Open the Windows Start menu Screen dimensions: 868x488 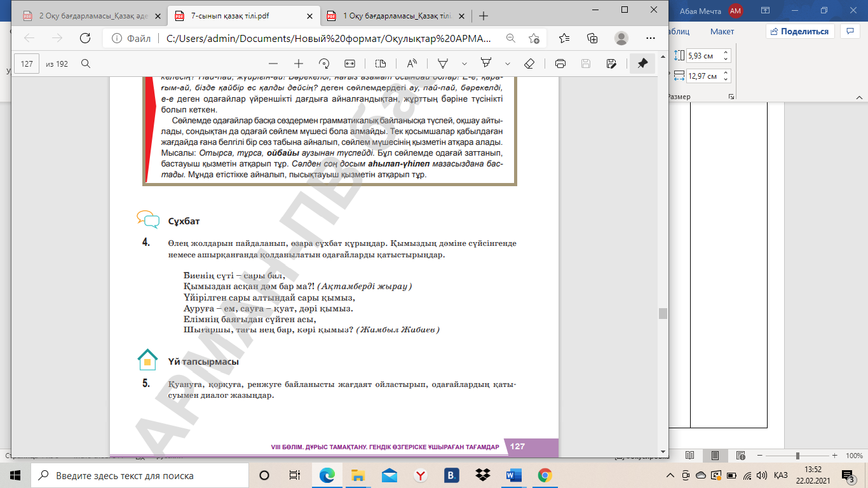point(15,475)
